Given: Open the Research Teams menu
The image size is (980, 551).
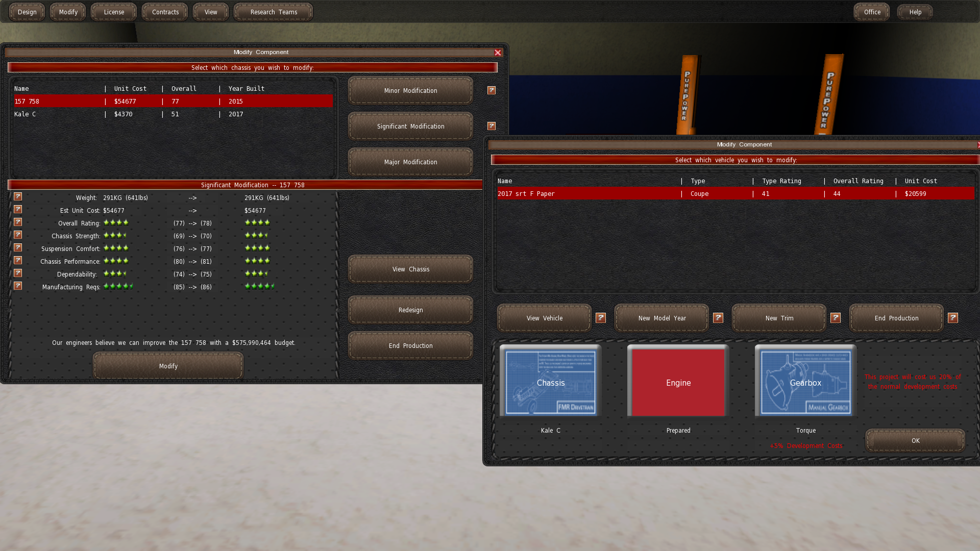Looking at the screenshot, I should coord(273,12).
